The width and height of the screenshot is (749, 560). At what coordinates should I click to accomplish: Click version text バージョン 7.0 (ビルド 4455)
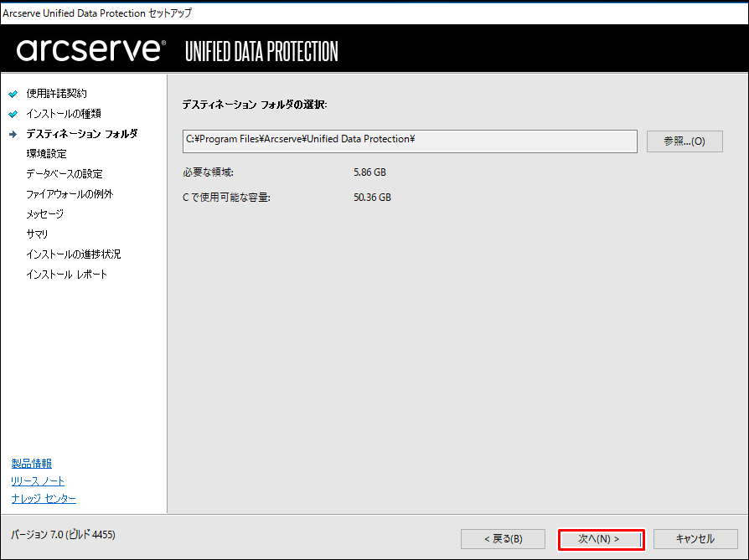(63, 535)
